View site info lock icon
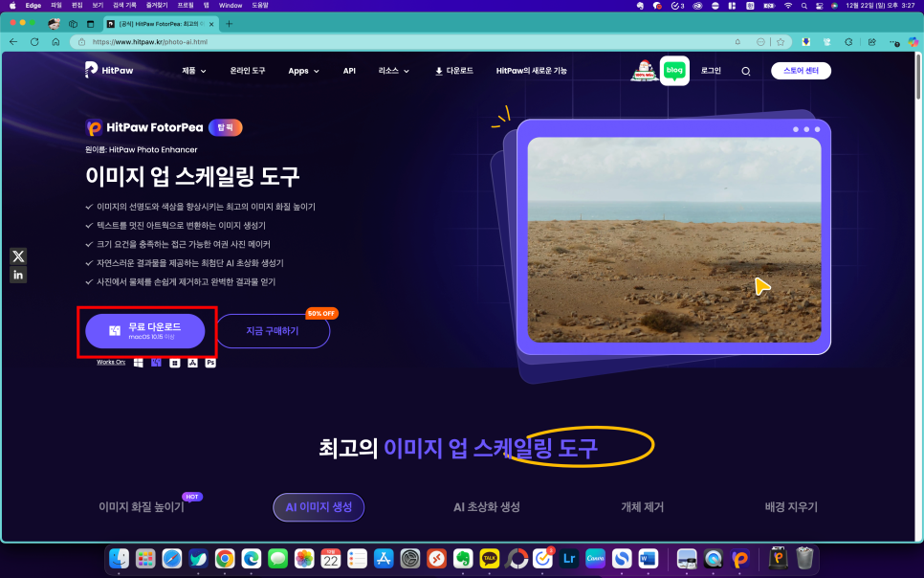Screen dimensions: 924x578 point(82,42)
